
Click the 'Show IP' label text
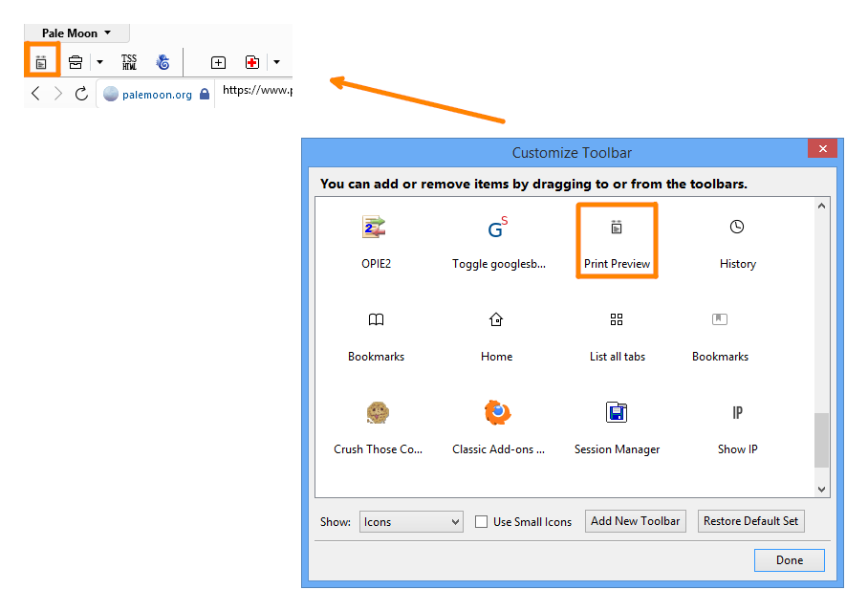coord(737,449)
